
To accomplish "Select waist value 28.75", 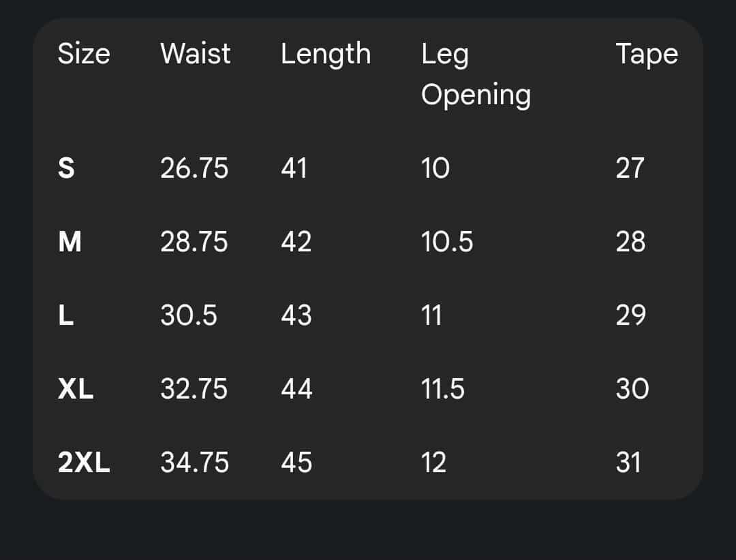I will 194,242.
